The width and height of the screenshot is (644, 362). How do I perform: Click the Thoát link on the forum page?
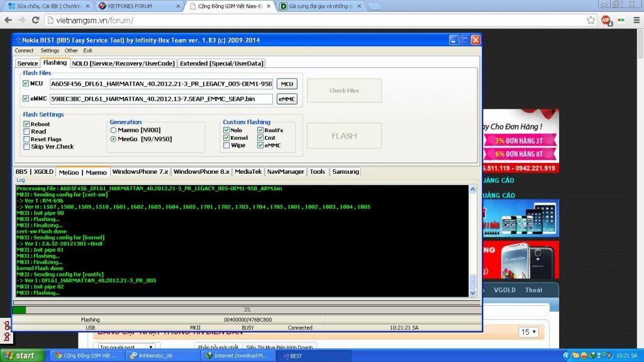click(x=533, y=290)
